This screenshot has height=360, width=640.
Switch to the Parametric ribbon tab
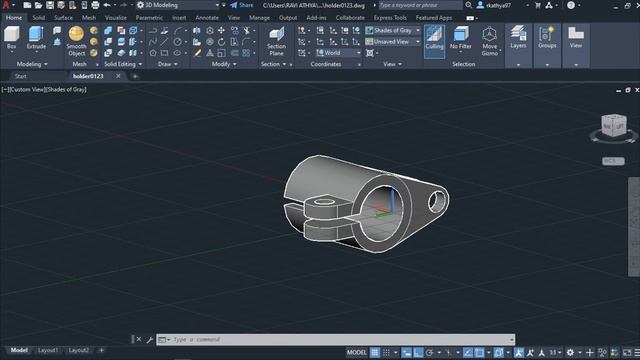149,18
